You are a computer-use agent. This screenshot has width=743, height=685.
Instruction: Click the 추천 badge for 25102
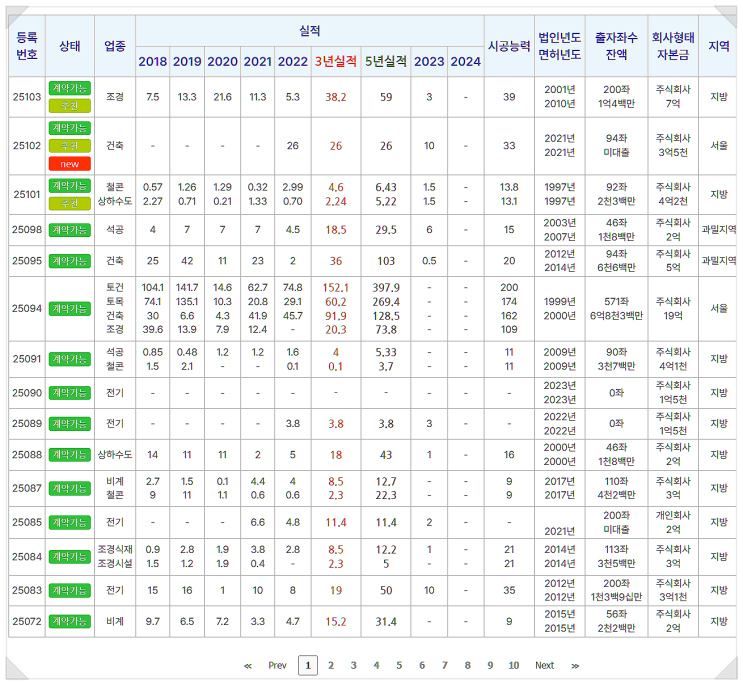point(70,146)
